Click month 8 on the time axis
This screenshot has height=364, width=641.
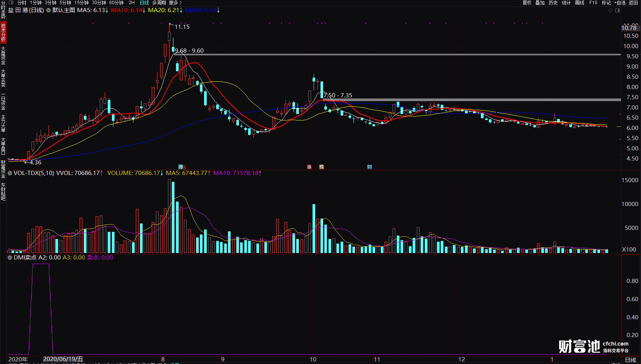pyautogui.click(x=163, y=359)
